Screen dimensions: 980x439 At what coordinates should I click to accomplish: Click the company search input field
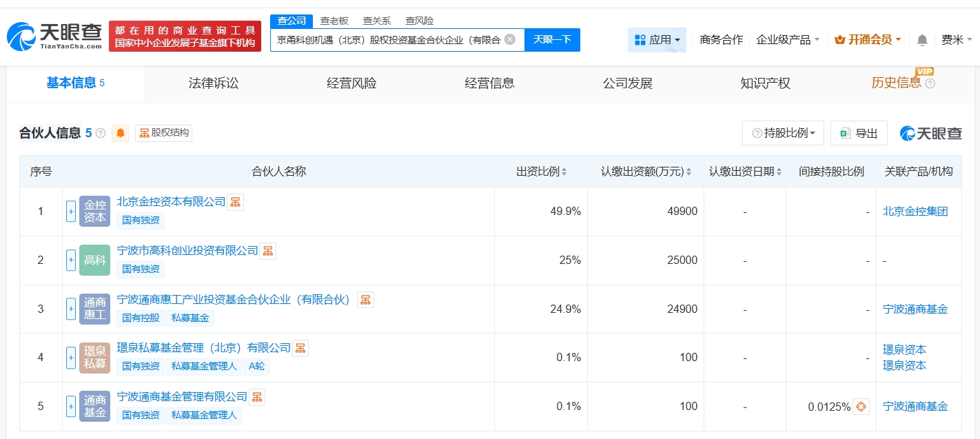(x=389, y=39)
